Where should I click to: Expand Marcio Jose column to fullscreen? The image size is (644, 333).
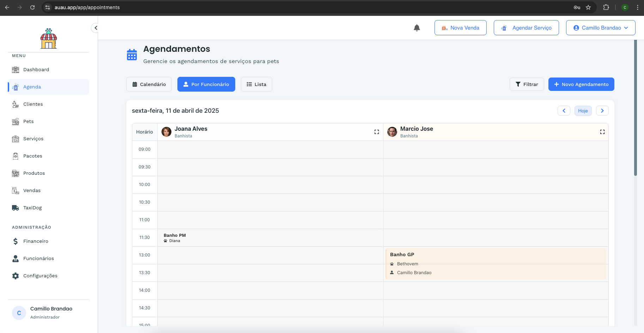(x=602, y=132)
